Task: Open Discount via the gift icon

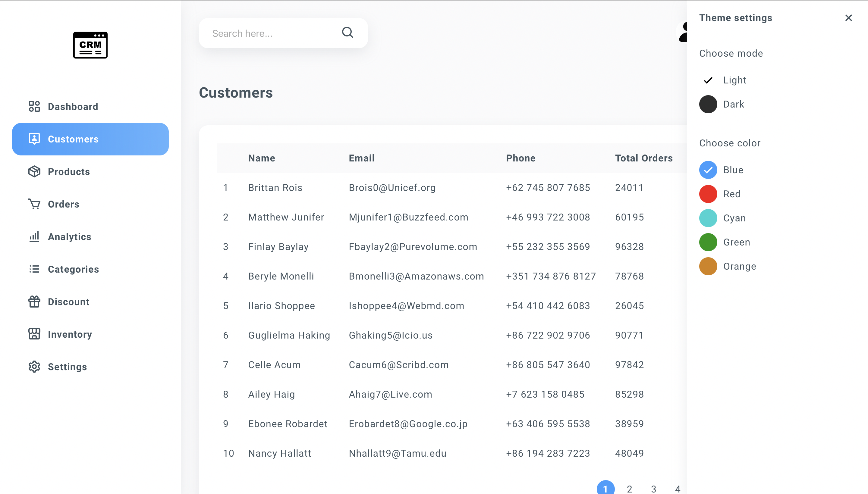Action: 34,302
